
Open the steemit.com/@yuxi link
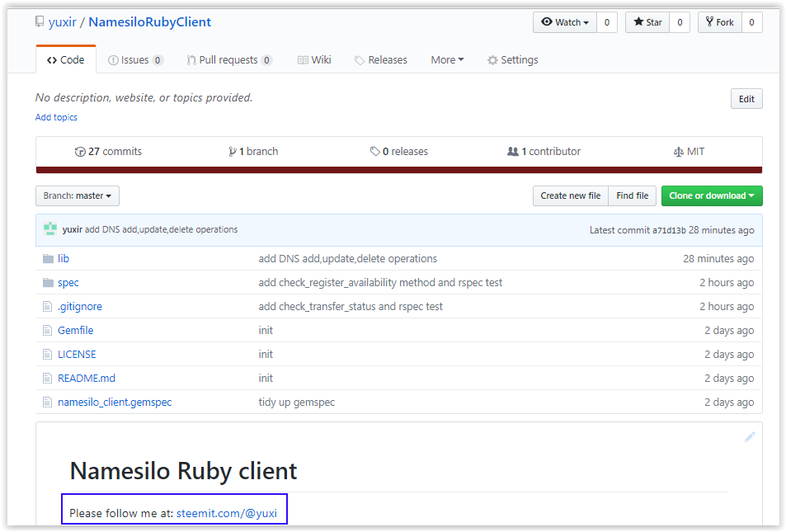tap(227, 514)
